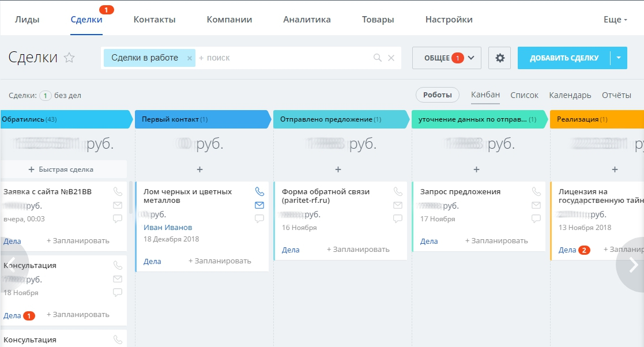Plan activity on 'Лом черных и цветных металлов'
Image resolution: width=644 pixels, height=347 pixels.
click(x=220, y=261)
